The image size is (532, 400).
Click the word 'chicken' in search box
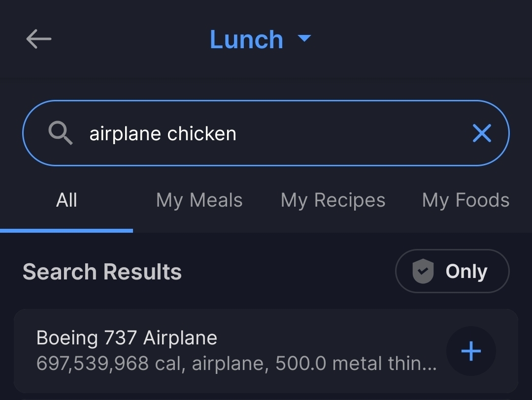[201, 133]
